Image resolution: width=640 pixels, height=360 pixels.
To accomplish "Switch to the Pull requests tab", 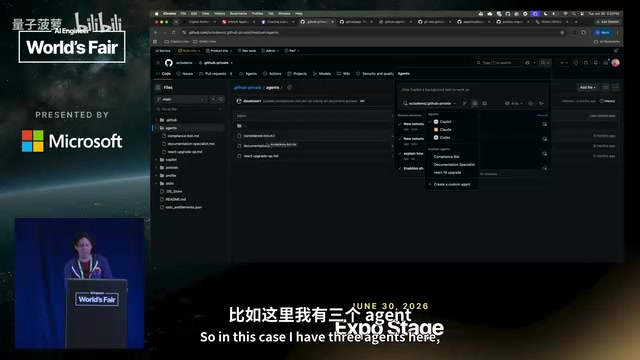I will pyautogui.click(x=216, y=73).
